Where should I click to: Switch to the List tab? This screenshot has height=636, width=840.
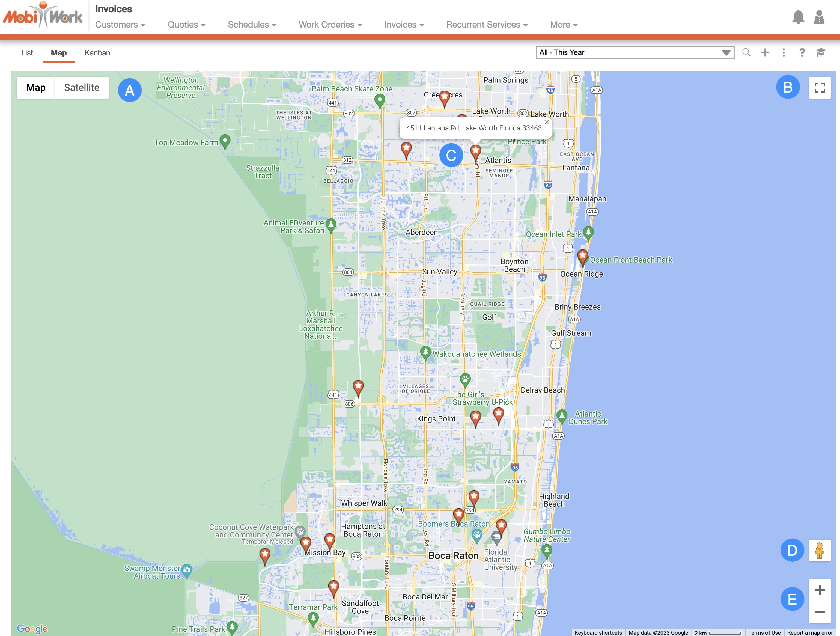coord(27,53)
